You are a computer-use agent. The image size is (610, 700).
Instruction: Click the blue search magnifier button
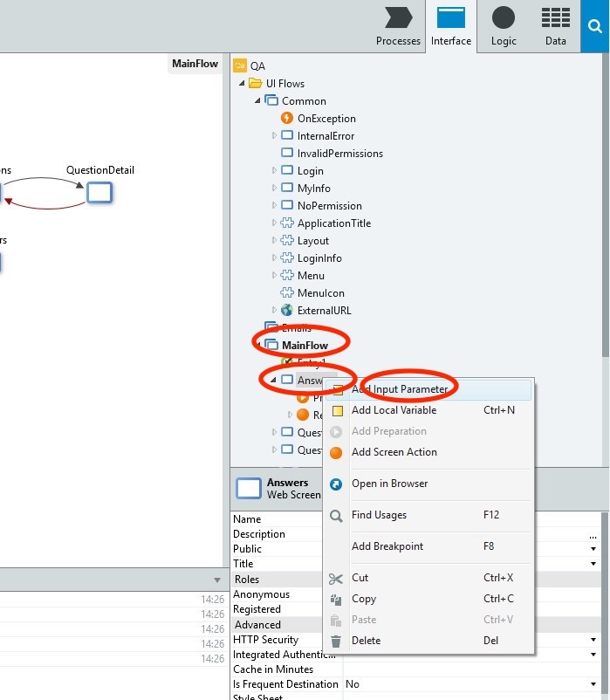pos(595,26)
